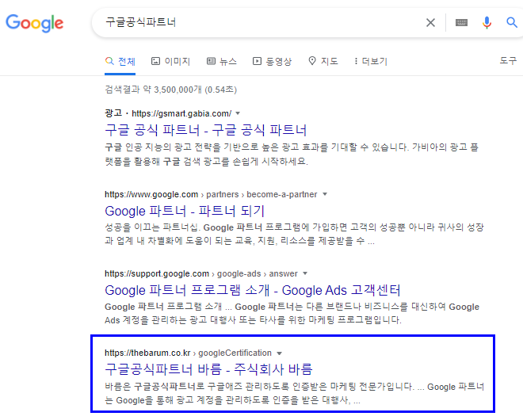This screenshot has height=420, width=523.
Task: Click the 광고 label of first result
Action: tap(113, 113)
